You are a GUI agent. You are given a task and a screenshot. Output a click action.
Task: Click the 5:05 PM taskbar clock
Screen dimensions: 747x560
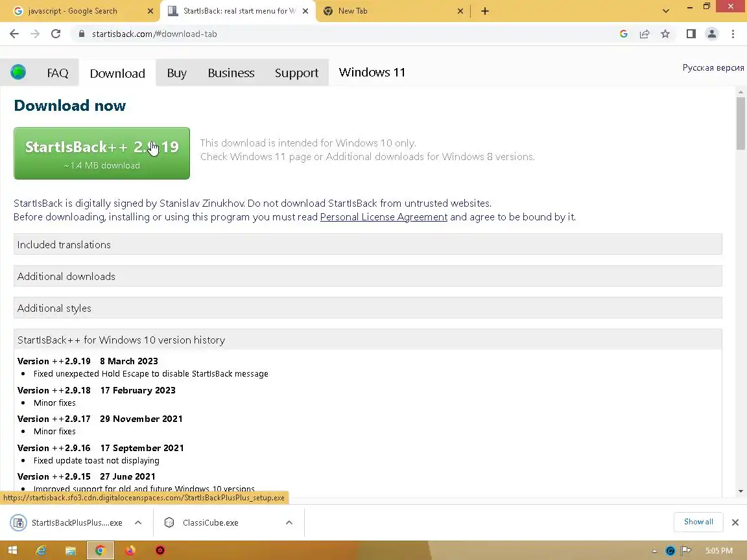click(x=719, y=551)
